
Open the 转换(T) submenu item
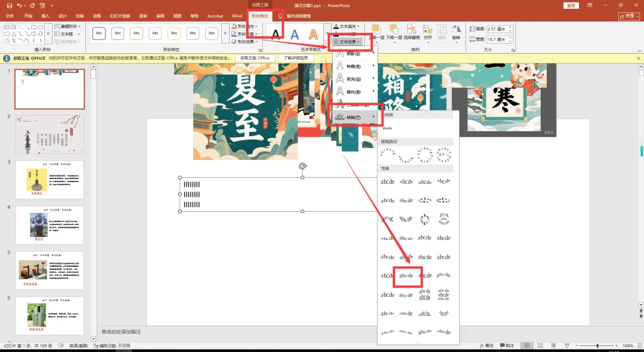click(x=355, y=118)
